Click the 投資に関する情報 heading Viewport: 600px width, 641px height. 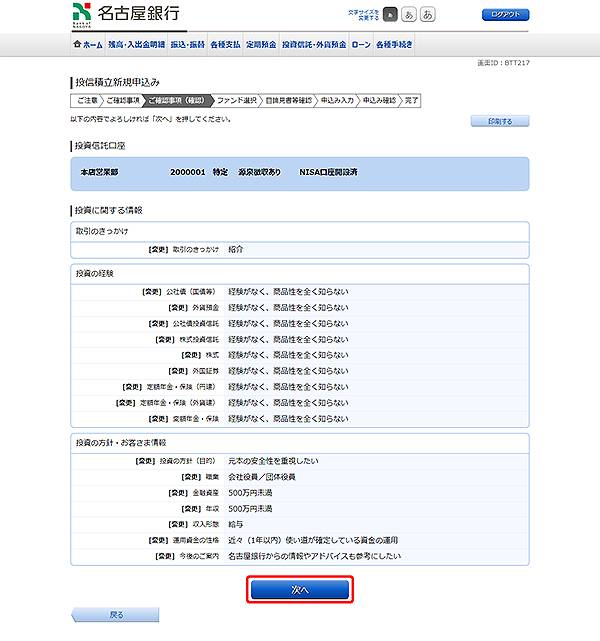pyautogui.click(x=108, y=211)
